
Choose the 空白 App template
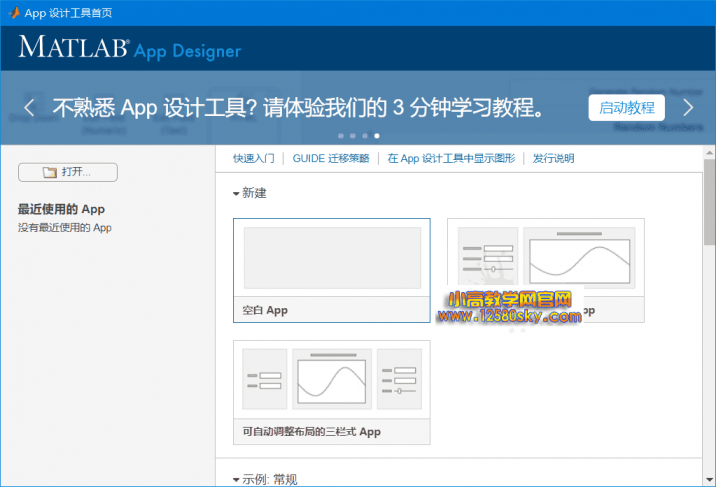pos(332,270)
